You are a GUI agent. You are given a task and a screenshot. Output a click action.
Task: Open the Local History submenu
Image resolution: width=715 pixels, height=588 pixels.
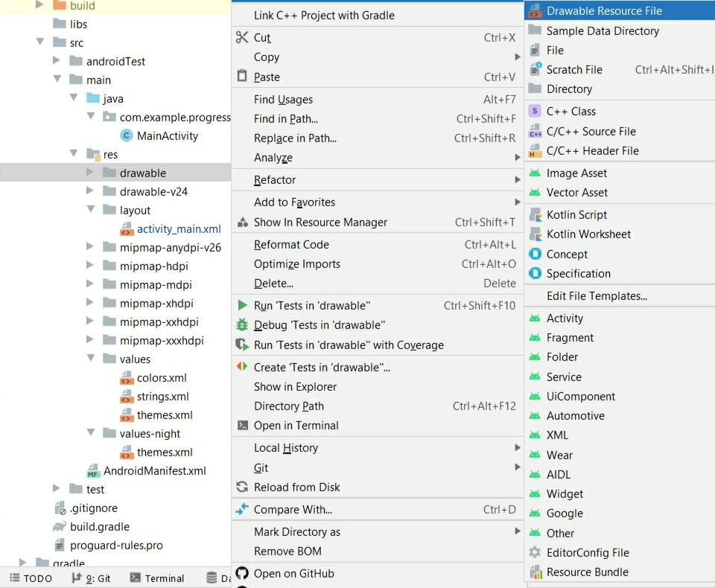378,447
